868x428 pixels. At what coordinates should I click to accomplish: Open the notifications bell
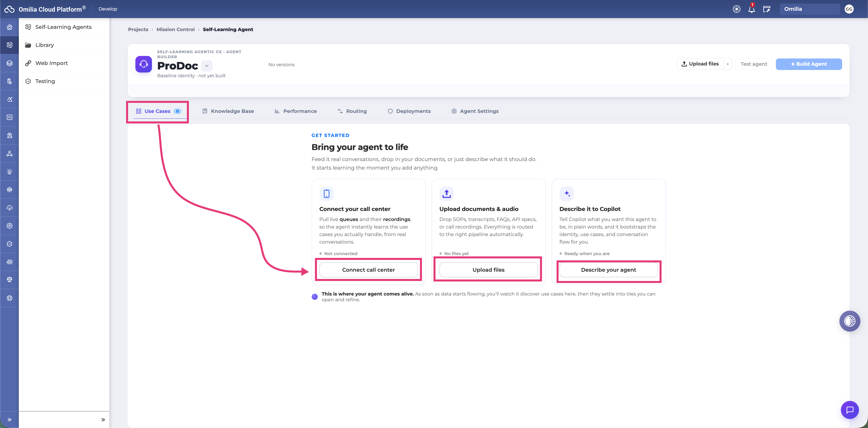click(751, 9)
